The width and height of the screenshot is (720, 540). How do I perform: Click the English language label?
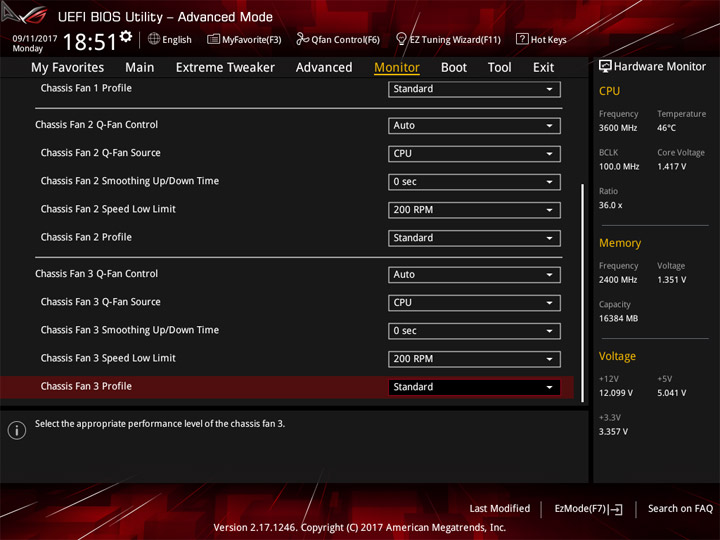[x=177, y=39]
